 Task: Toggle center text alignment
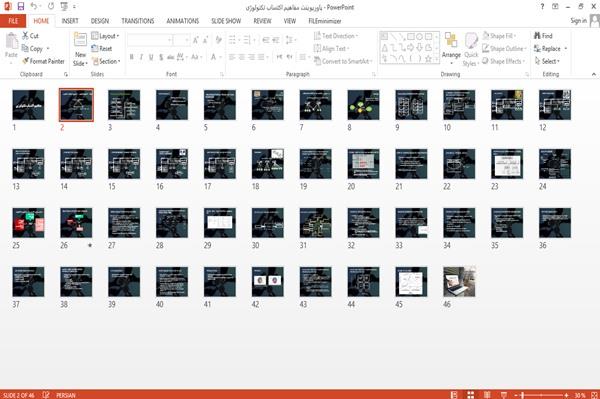click(241, 57)
